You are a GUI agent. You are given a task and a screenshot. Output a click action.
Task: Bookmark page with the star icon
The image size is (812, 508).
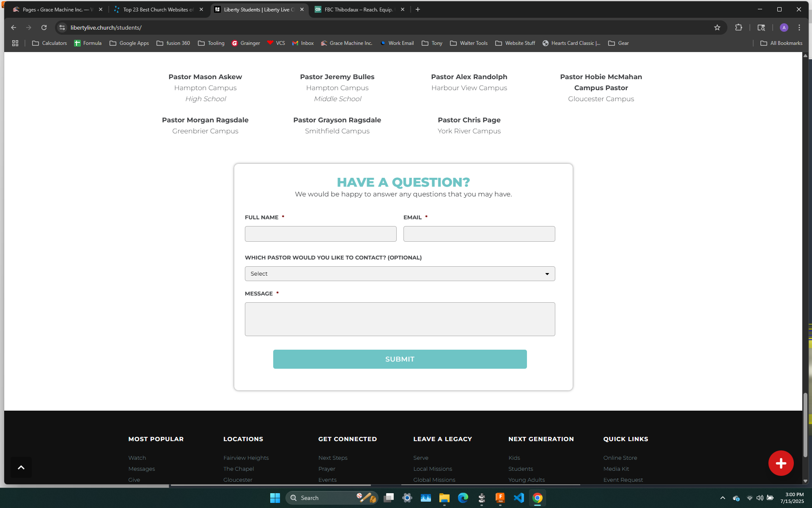[x=717, y=28]
